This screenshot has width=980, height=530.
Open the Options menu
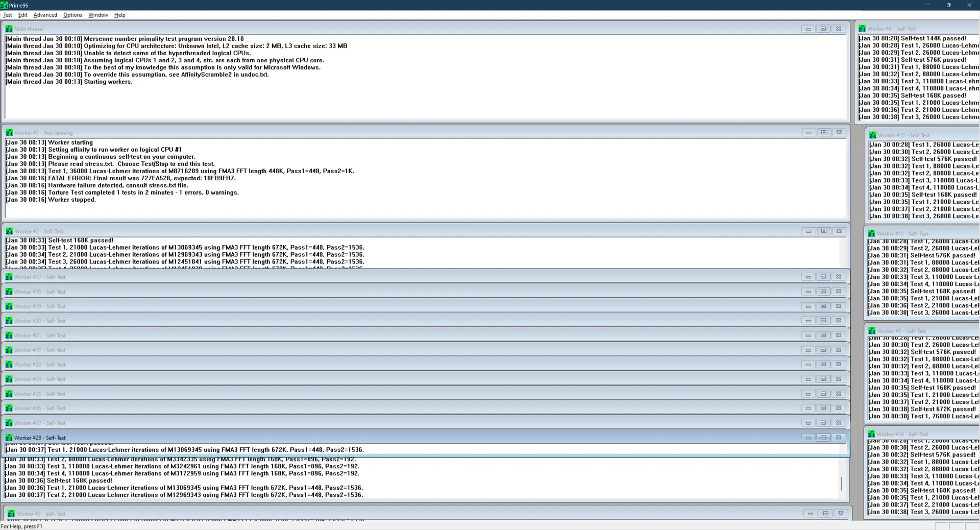(72, 15)
